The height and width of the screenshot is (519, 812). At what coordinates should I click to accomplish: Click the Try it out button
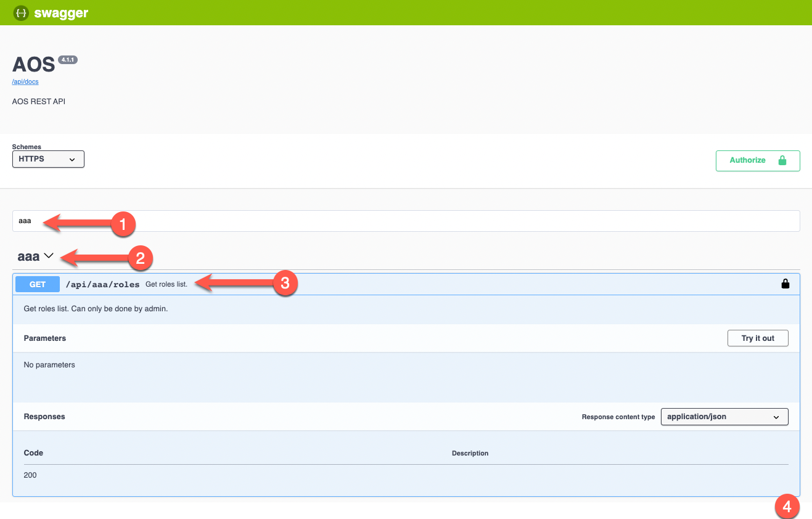point(757,338)
